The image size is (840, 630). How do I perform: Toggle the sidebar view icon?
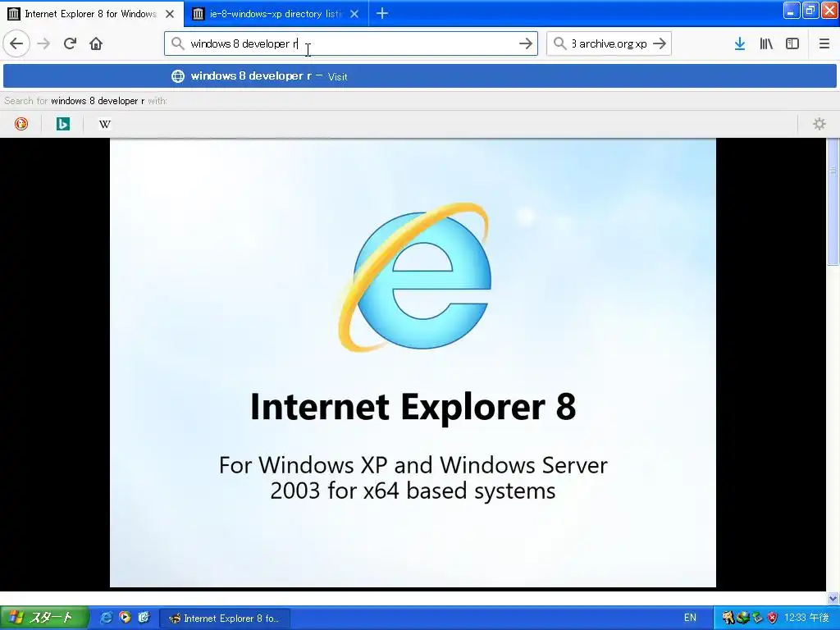point(792,43)
